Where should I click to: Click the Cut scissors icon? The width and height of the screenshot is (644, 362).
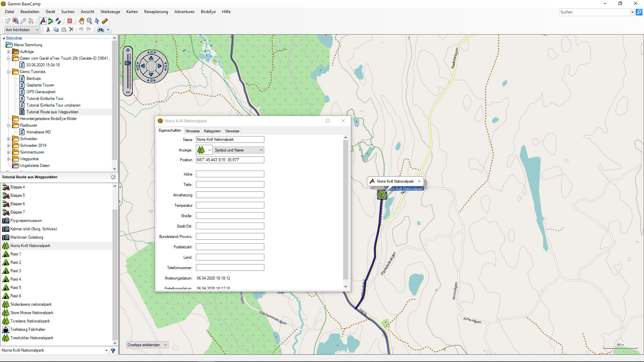pos(48,29)
